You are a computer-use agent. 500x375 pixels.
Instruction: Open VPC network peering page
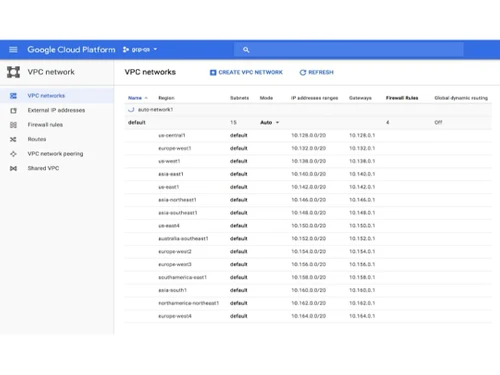click(x=55, y=154)
